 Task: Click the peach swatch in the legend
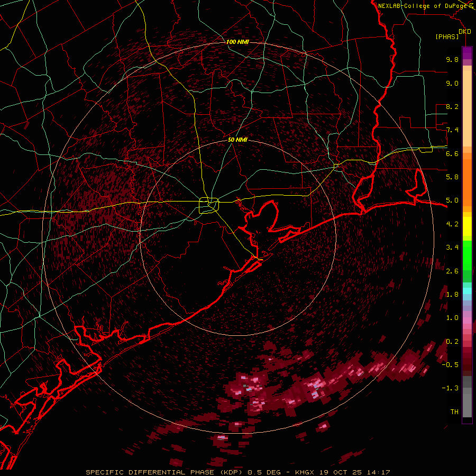pos(467,108)
